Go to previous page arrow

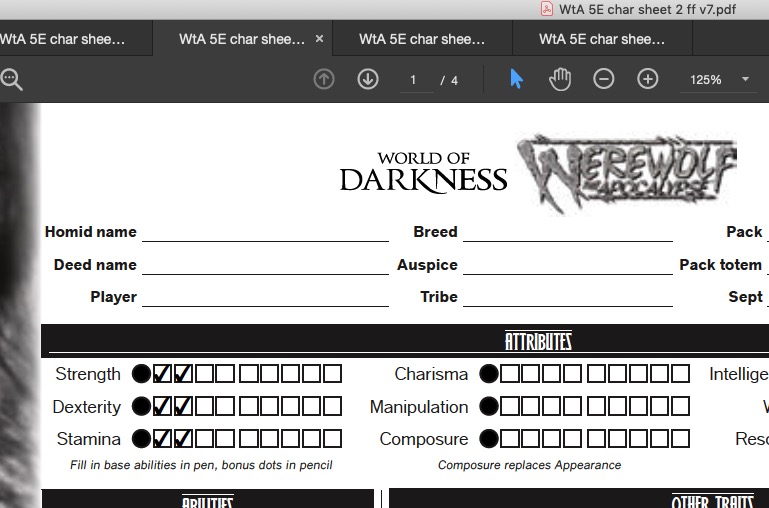point(324,79)
